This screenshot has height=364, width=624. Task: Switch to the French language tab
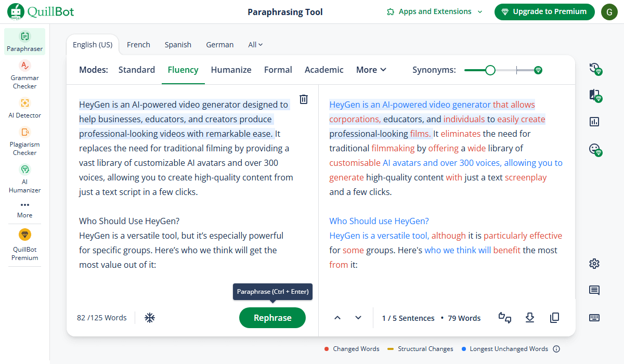138,45
